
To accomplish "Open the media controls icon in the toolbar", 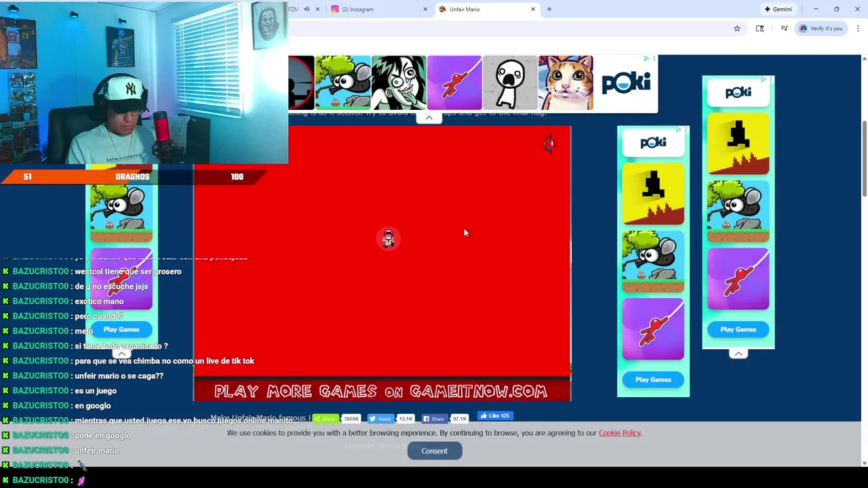I will click(x=784, y=28).
